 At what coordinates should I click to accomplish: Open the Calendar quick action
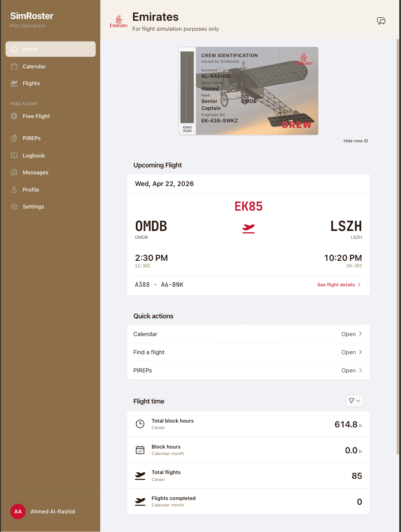tap(248, 334)
